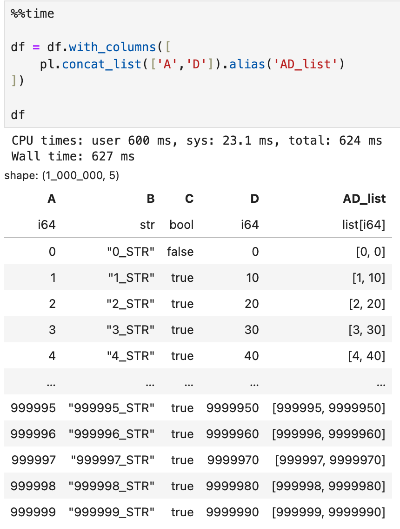Screen dimensions: 400x529
Task: Click the CPU times output line
Action: pyautogui.click(x=197, y=140)
